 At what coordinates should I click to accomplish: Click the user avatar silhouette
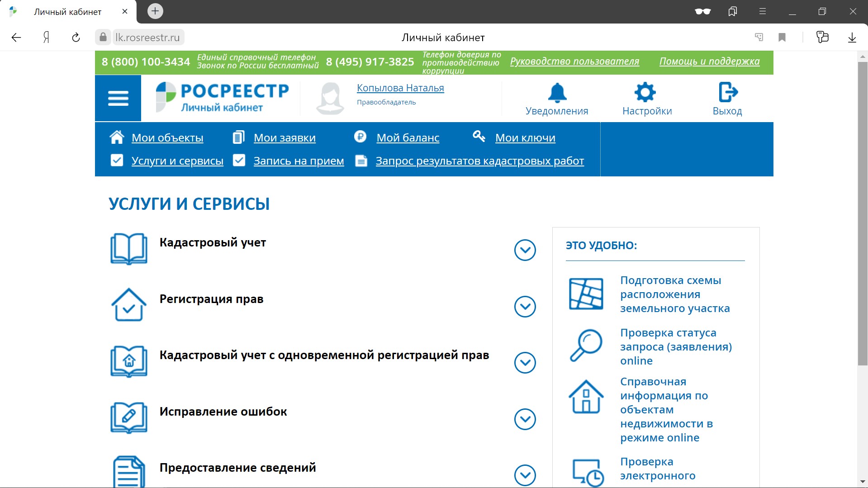pos(330,98)
